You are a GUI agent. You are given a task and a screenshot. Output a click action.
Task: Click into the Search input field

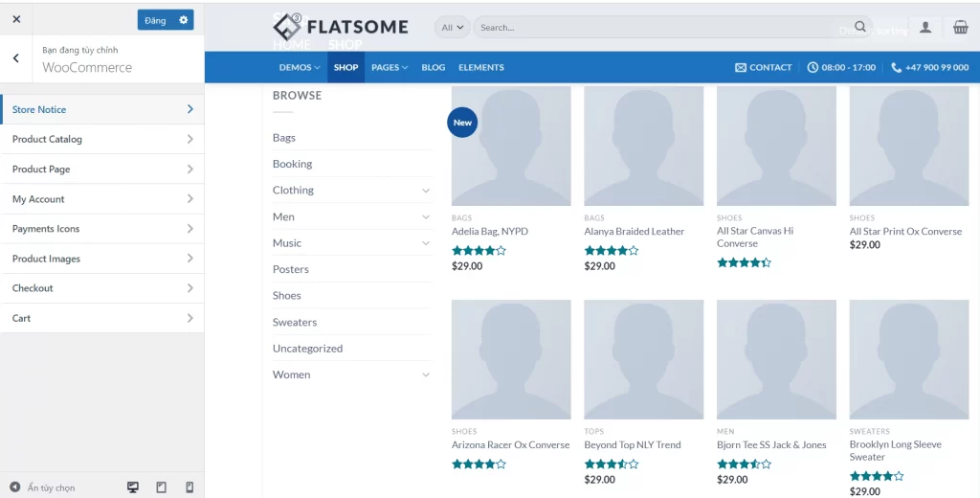[660, 28]
